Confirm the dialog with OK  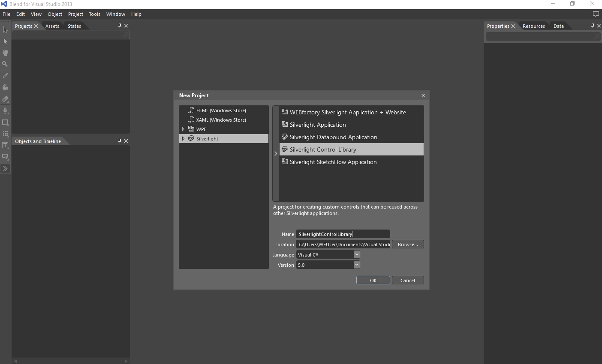[373, 280]
